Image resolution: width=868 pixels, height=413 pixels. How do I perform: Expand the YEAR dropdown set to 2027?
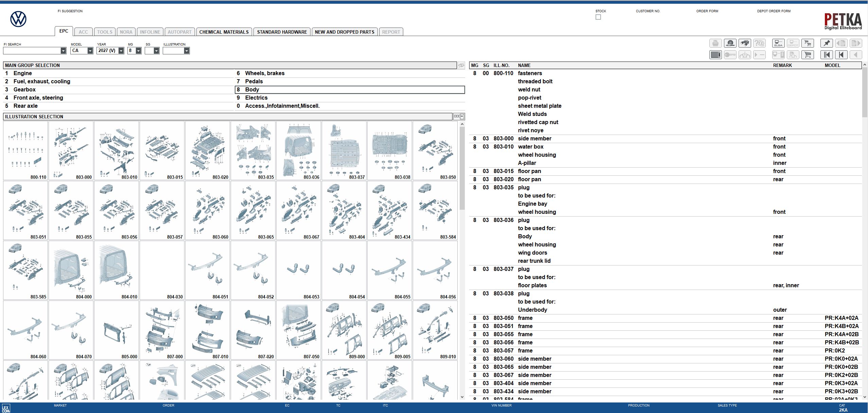(x=122, y=51)
